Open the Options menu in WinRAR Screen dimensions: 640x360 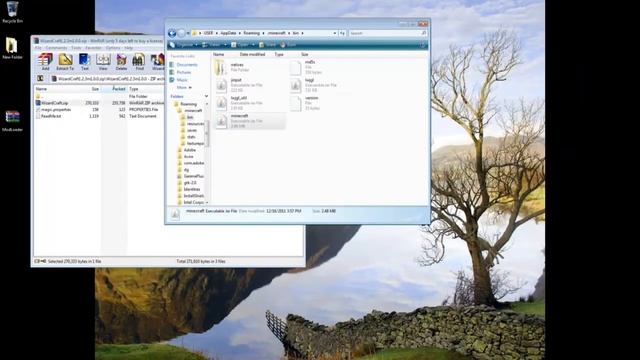point(113,48)
